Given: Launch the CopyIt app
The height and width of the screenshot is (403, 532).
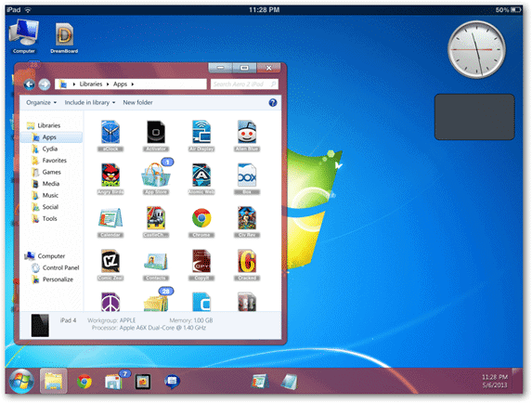Looking at the screenshot, I should click(201, 261).
